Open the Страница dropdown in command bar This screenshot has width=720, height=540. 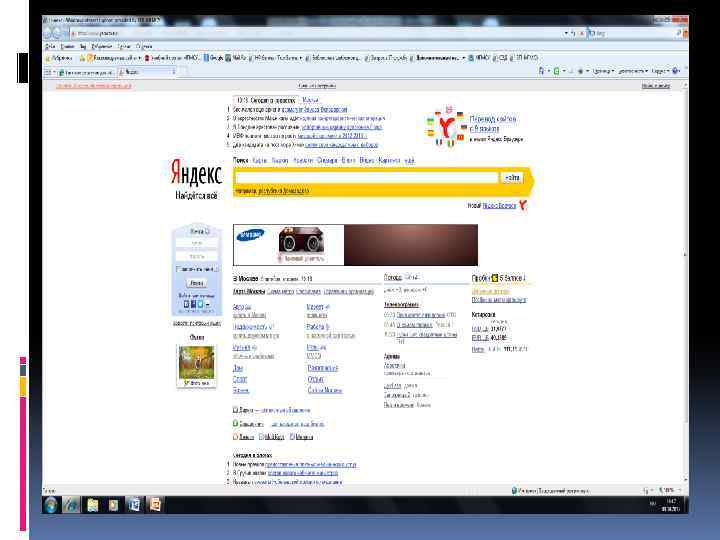pos(603,71)
